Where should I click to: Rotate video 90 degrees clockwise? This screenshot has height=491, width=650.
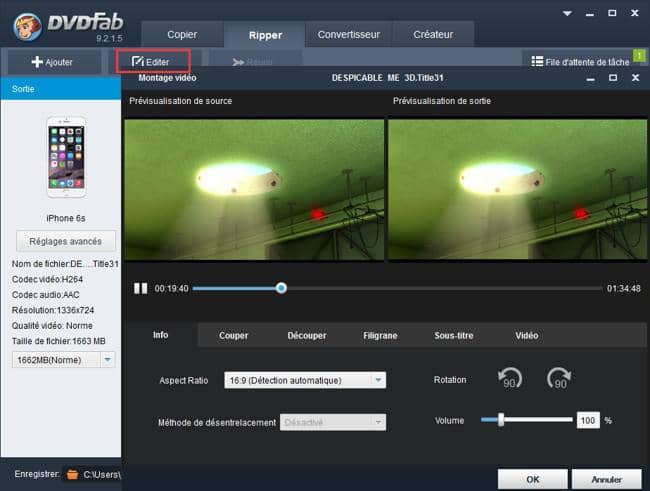click(559, 378)
